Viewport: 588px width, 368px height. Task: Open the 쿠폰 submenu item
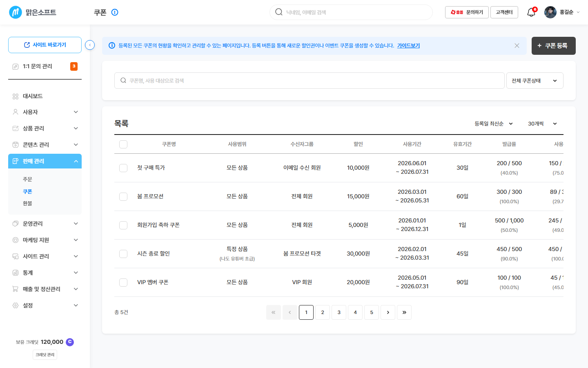pos(27,191)
